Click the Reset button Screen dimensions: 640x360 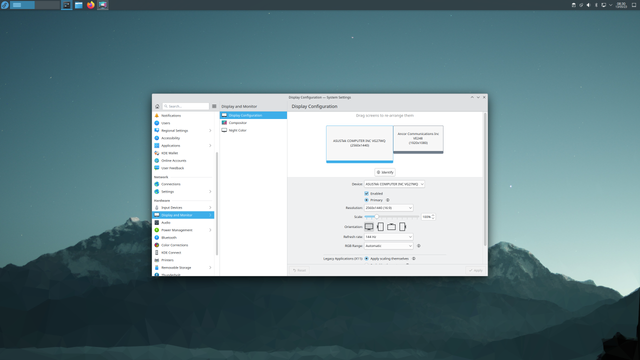299,270
